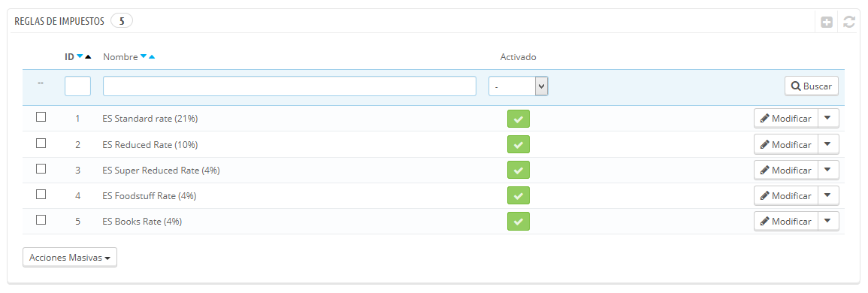Open action arrow next to ES Reduced Rate Modificar

tap(828, 144)
